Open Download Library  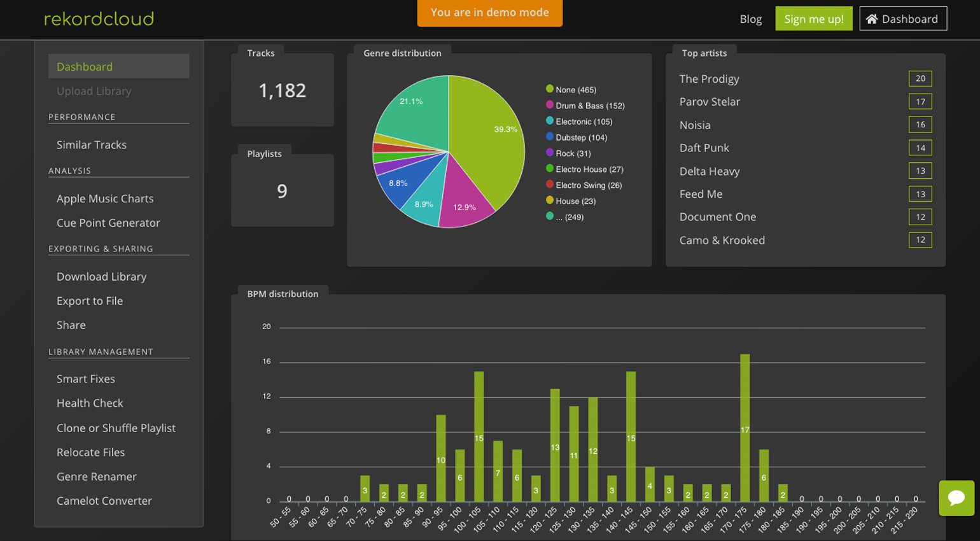click(x=102, y=276)
